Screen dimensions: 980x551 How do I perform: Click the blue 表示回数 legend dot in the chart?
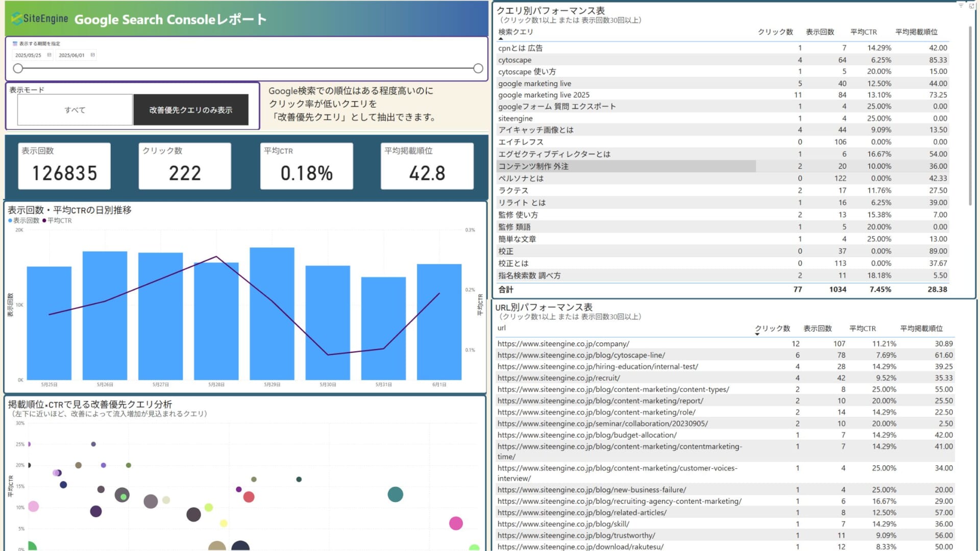[x=10, y=221]
